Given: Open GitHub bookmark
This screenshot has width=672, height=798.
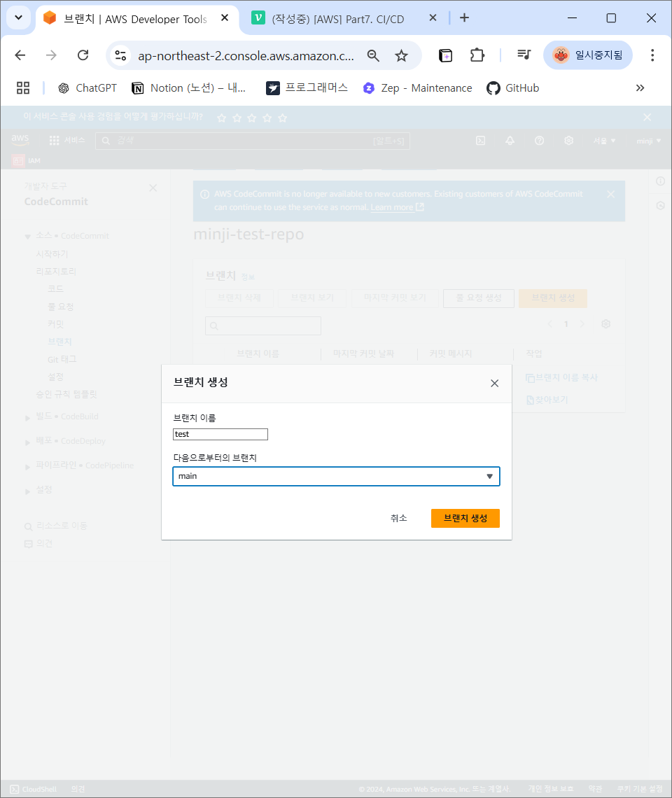Looking at the screenshot, I should point(512,88).
